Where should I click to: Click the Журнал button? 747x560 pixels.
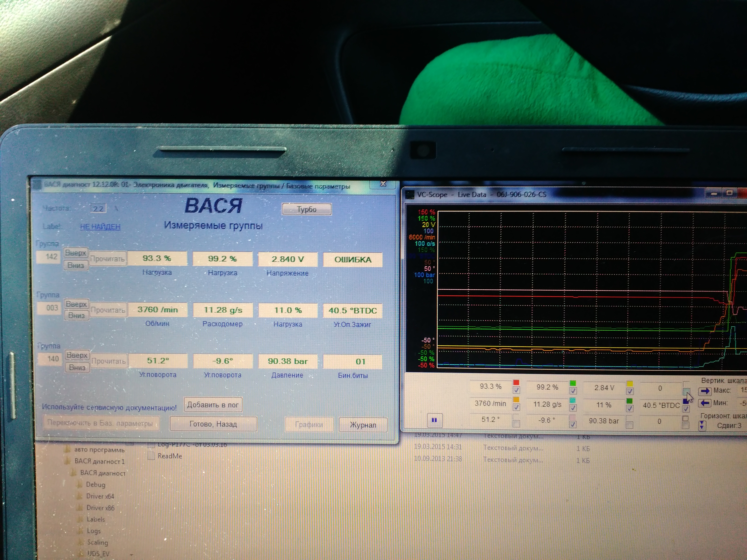point(363,425)
